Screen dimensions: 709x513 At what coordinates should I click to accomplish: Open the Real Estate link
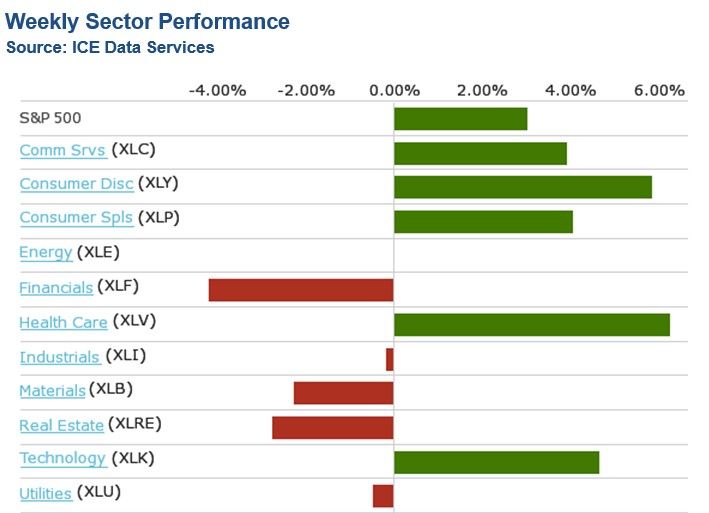click(x=61, y=426)
